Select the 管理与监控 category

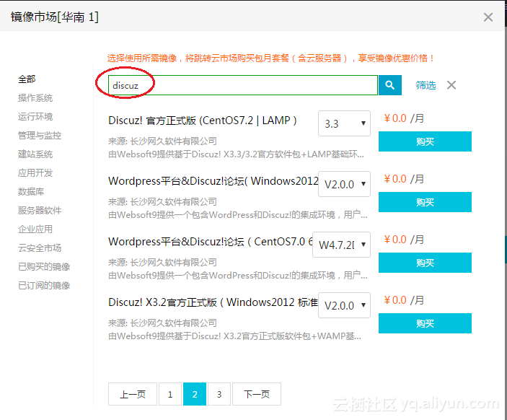click(40, 135)
